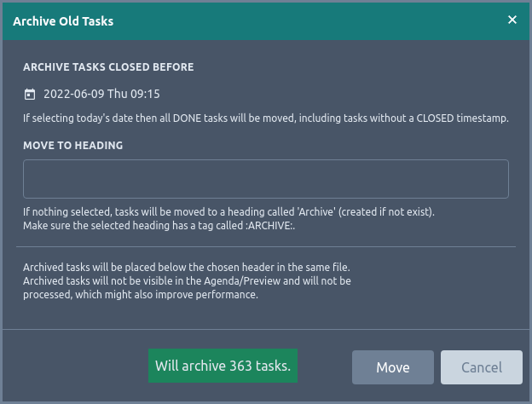
Task: Click the 2022-06-09 Thu 09:15 timestamp
Action: click(x=101, y=94)
